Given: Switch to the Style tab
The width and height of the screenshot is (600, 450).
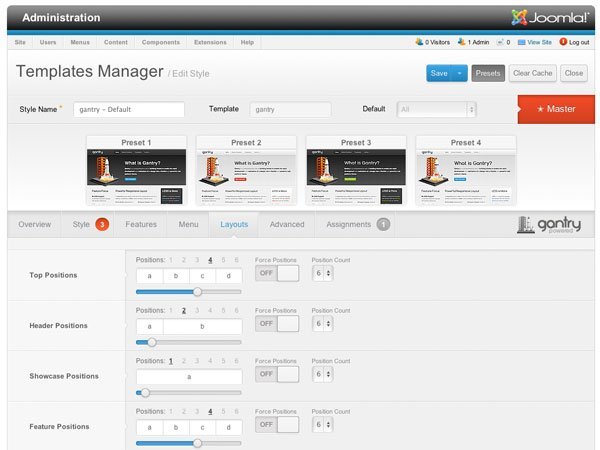Looking at the screenshot, I should pyautogui.click(x=81, y=225).
